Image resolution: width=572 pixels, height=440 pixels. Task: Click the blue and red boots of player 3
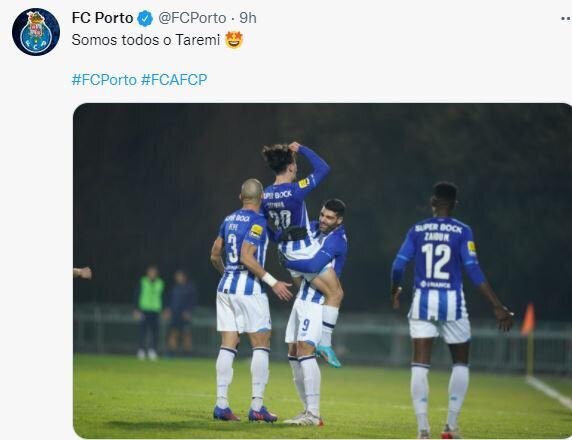pyautogui.click(x=245, y=414)
